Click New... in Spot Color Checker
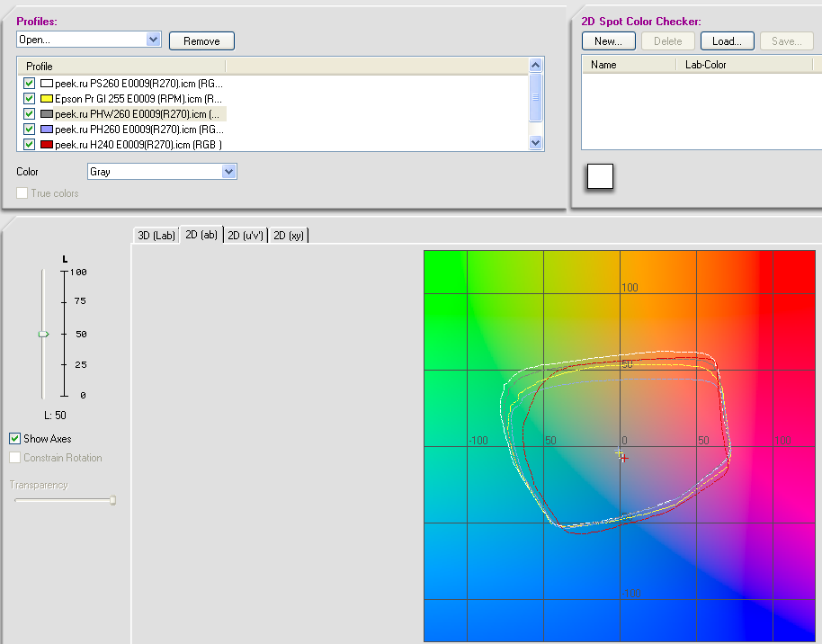 click(x=609, y=40)
